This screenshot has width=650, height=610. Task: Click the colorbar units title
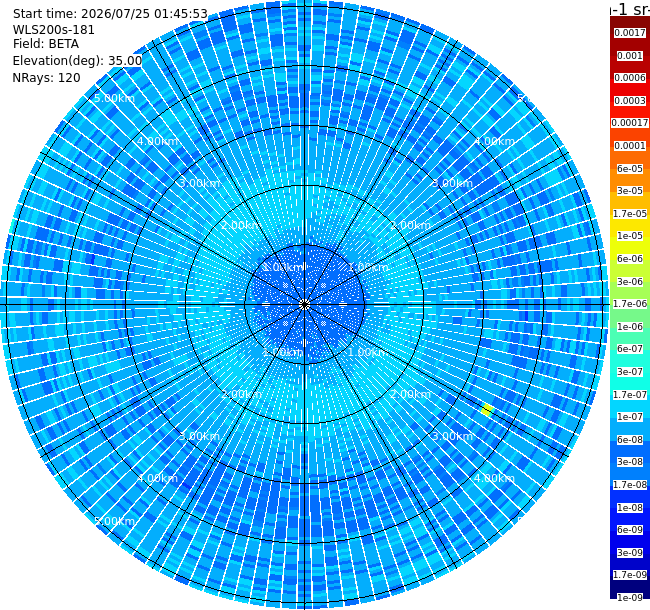click(x=630, y=9)
